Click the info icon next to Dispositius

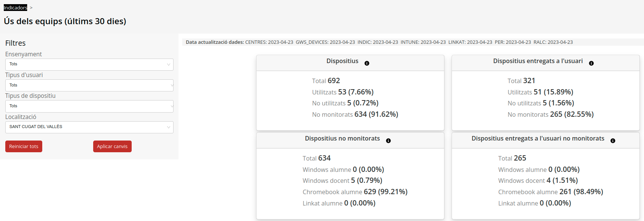(367, 63)
